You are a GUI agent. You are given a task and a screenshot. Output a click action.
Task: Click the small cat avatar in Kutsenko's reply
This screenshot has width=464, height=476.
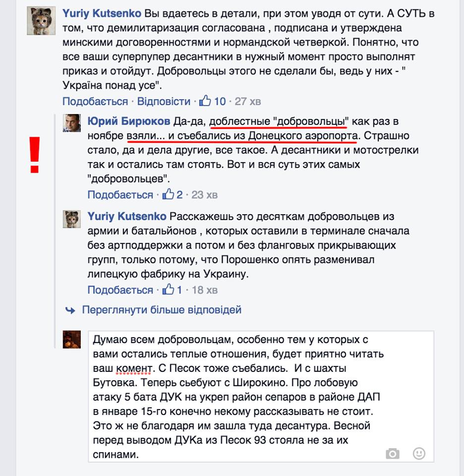[72, 219]
